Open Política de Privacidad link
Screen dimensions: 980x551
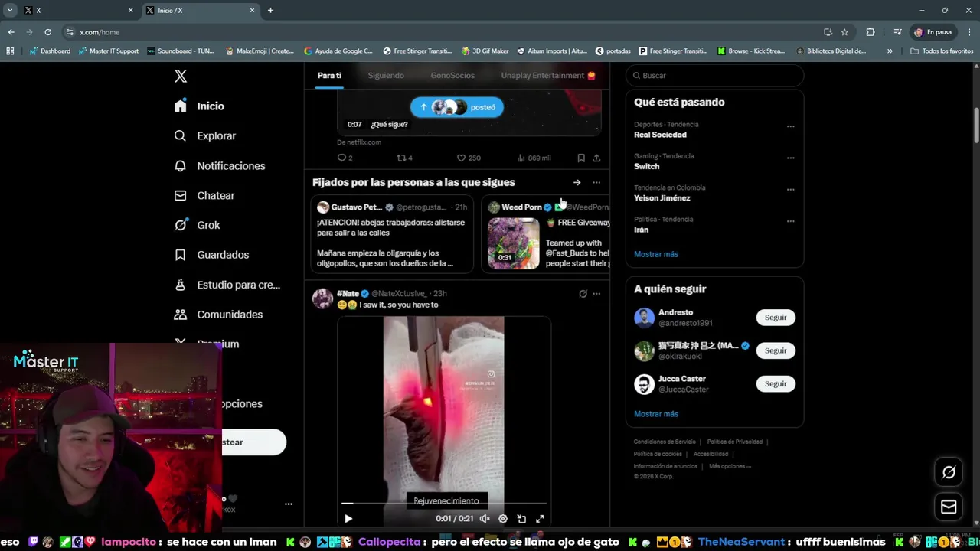pos(735,442)
